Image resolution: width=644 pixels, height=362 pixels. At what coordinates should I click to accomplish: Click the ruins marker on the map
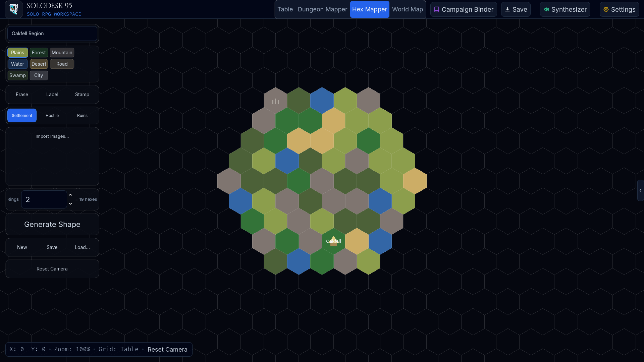click(x=275, y=101)
